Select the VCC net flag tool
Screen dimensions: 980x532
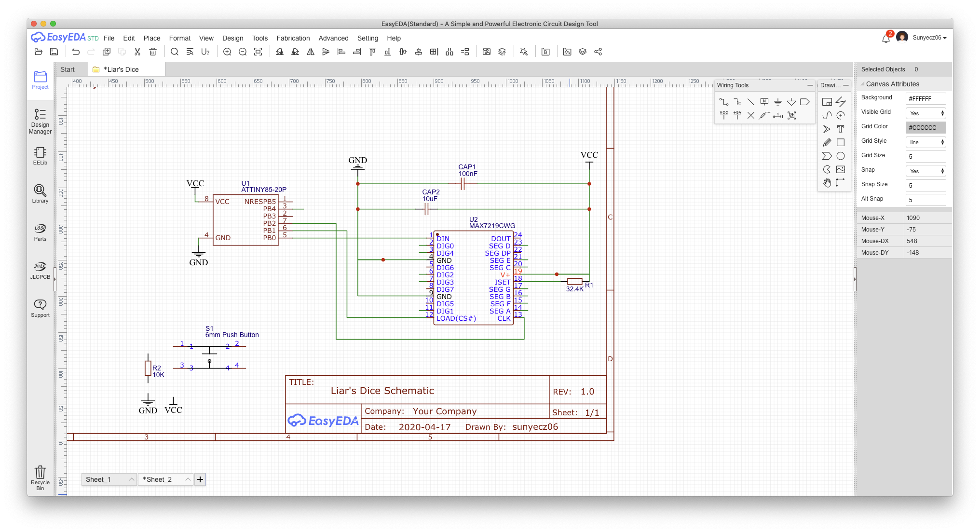724,115
